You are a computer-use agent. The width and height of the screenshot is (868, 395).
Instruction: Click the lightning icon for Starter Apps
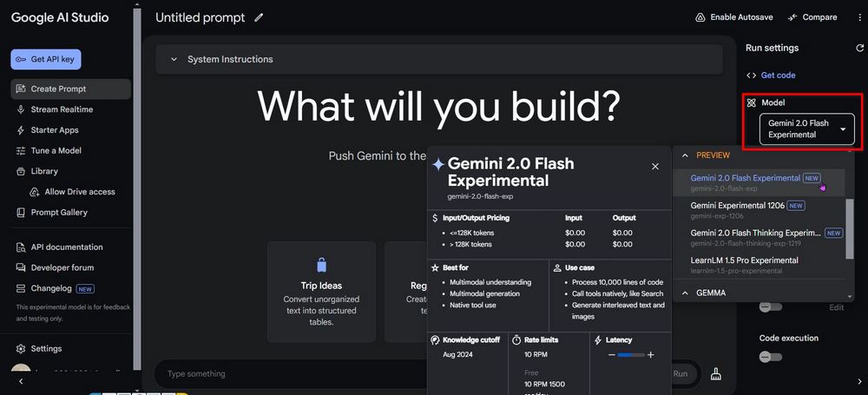click(21, 130)
